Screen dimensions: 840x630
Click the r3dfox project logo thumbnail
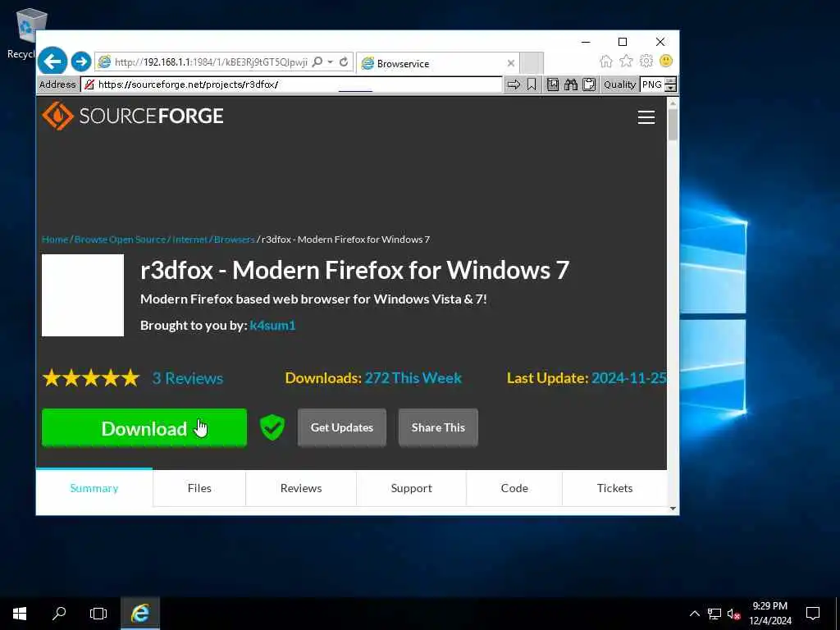[83, 295]
